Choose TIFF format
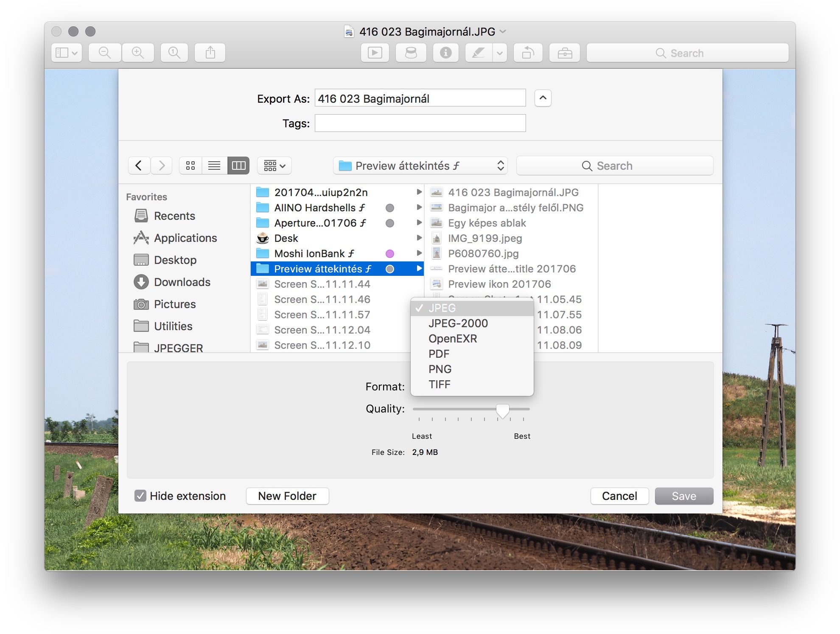Screen dimensions: 840x634 472,384
